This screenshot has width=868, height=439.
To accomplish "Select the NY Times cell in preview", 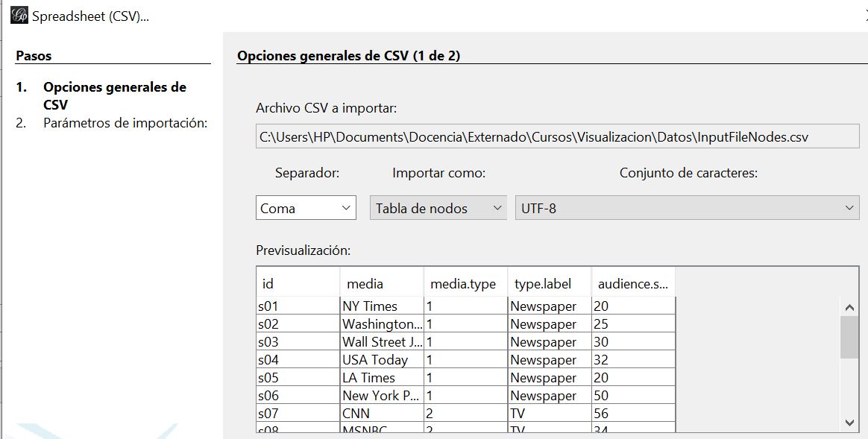I will pos(381,306).
